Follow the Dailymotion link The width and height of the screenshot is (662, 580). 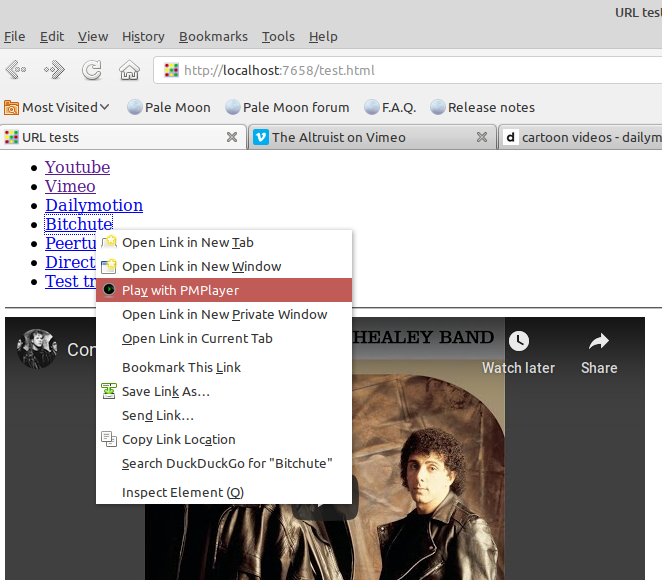point(94,205)
